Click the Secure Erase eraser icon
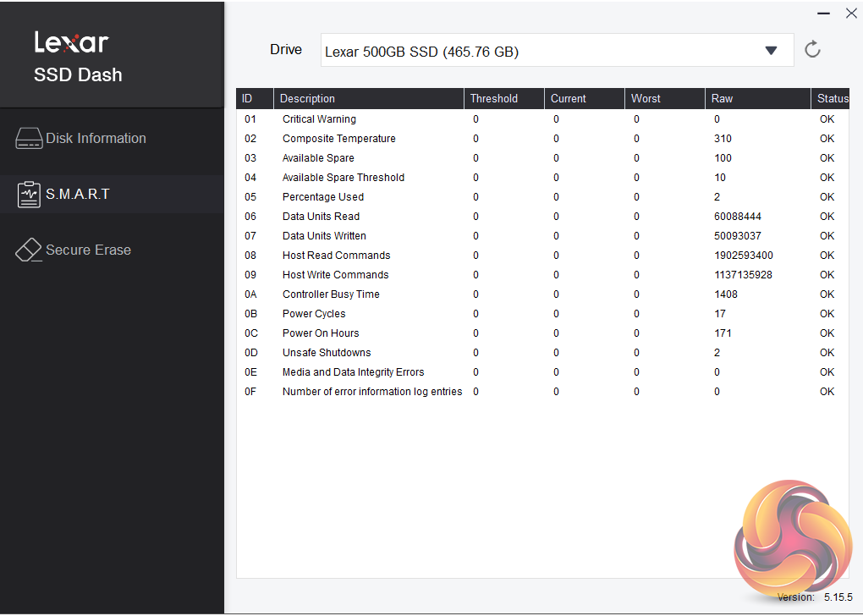863x616 pixels. pyautogui.click(x=29, y=250)
